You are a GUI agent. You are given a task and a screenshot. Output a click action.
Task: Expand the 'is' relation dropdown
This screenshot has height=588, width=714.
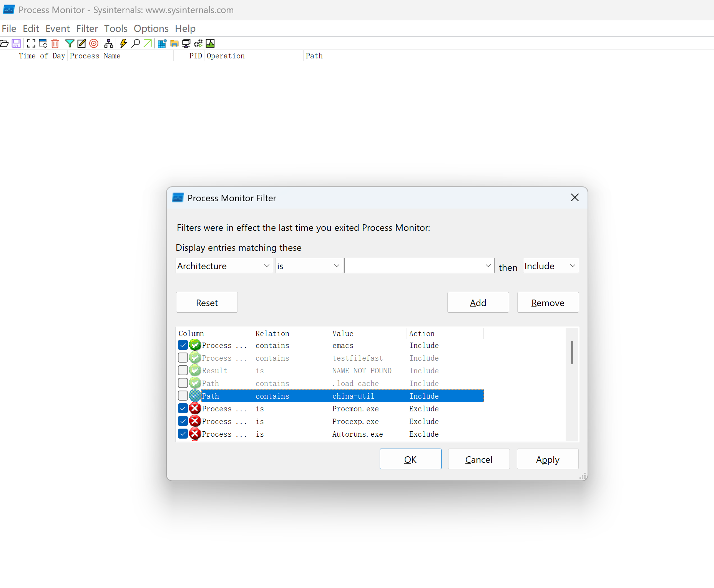[309, 266]
